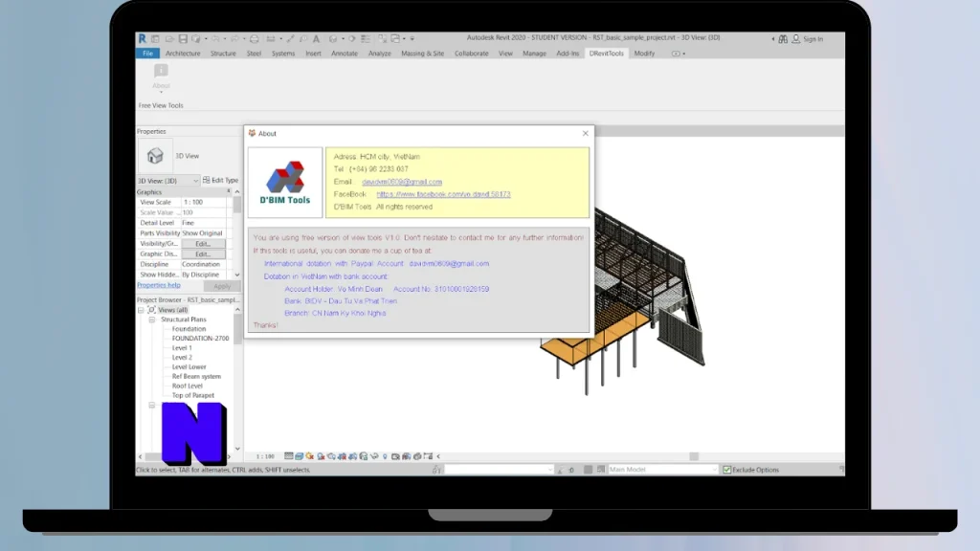Image resolution: width=980 pixels, height=551 pixels.
Task: Click the Synchronize icon next to Save
Action: pyautogui.click(x=195, y=38)
